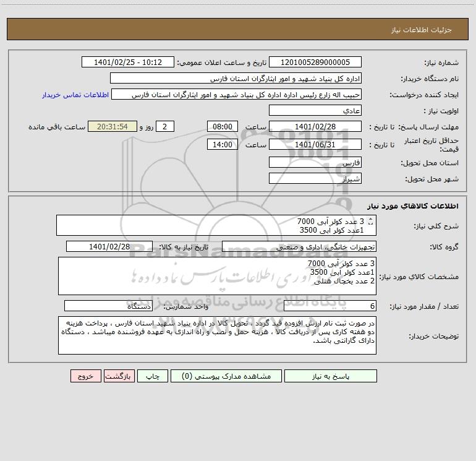Open اطلاعات تماس خریدار link
The height and width of the screenshot is (461, 476).
[x=75, y=95]
